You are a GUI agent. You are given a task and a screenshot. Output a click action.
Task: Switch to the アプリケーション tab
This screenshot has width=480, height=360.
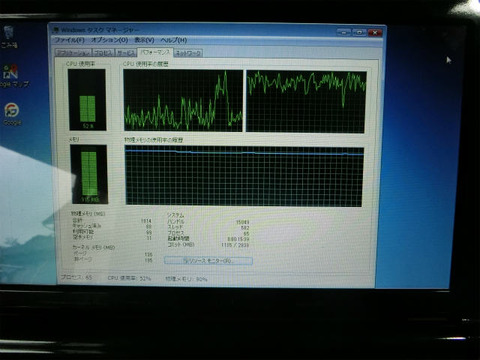(73, 53)
